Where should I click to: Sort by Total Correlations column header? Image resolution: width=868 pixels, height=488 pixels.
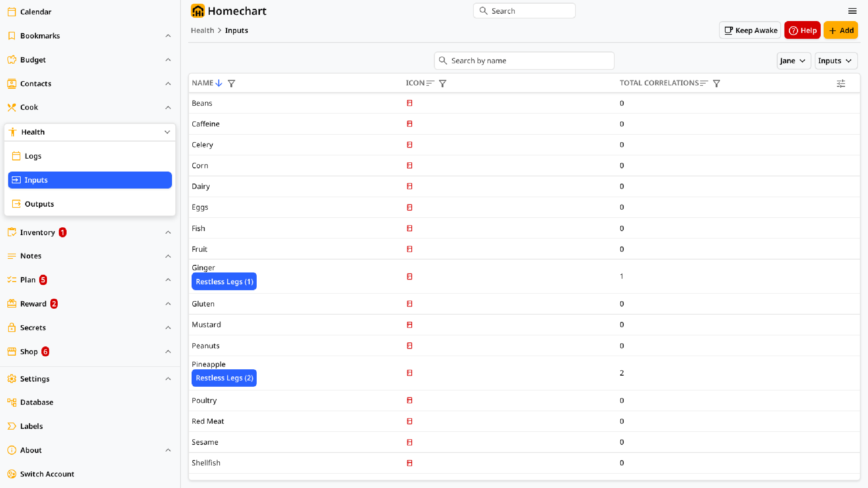click(664, 83)
